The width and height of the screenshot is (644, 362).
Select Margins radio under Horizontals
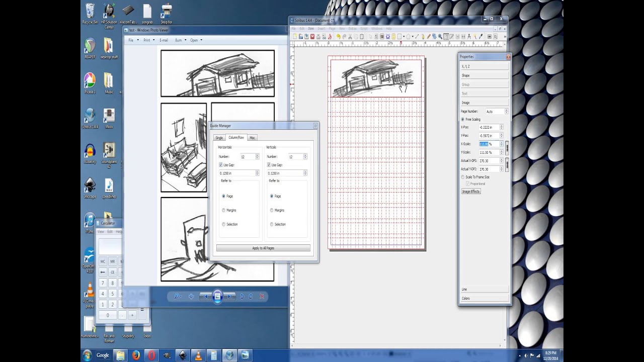pyautogui.click(x=223, y=210)
